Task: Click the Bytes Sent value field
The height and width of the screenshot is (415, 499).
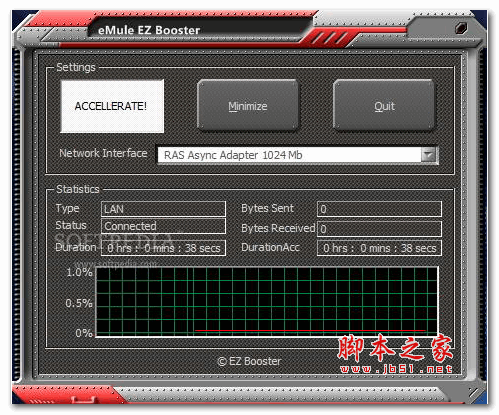Action: click(x=379, y=209)
